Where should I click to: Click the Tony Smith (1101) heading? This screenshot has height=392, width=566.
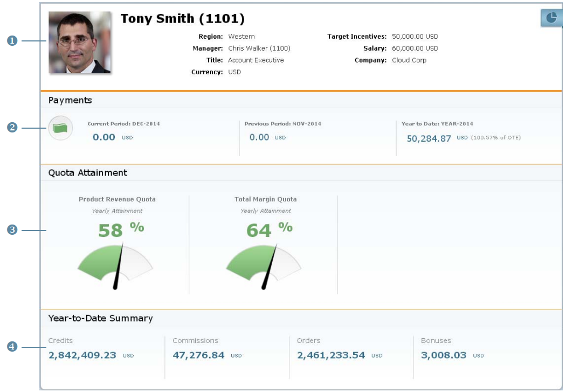click(x=183, y=18)
